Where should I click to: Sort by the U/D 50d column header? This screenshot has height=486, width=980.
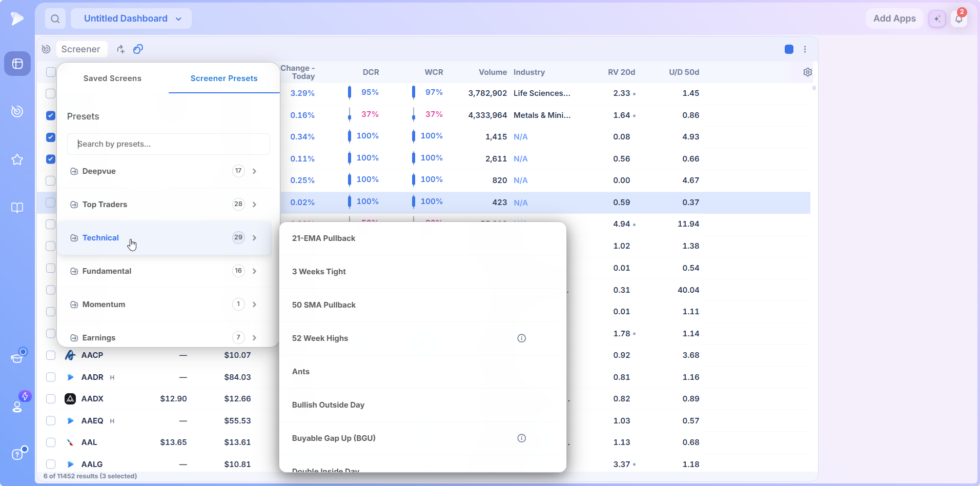[684, 72]
